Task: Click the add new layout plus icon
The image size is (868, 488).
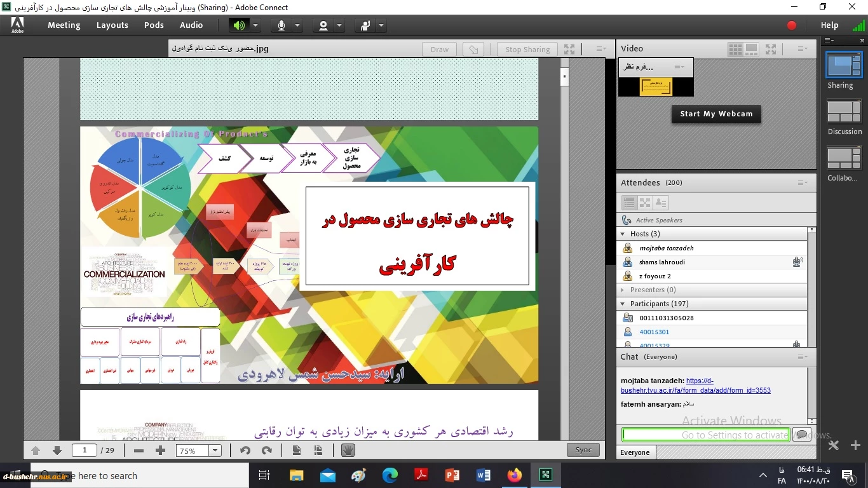Action: (855, 445)
